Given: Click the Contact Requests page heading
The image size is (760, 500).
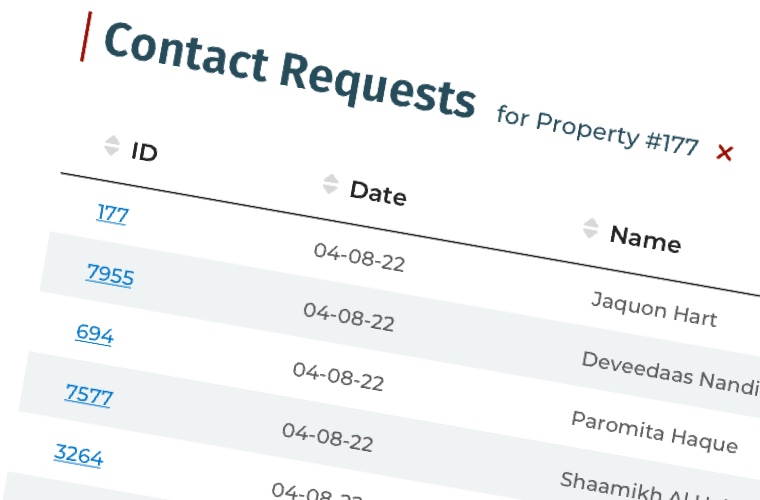Looking at the screenshot, I should point(289,69).
